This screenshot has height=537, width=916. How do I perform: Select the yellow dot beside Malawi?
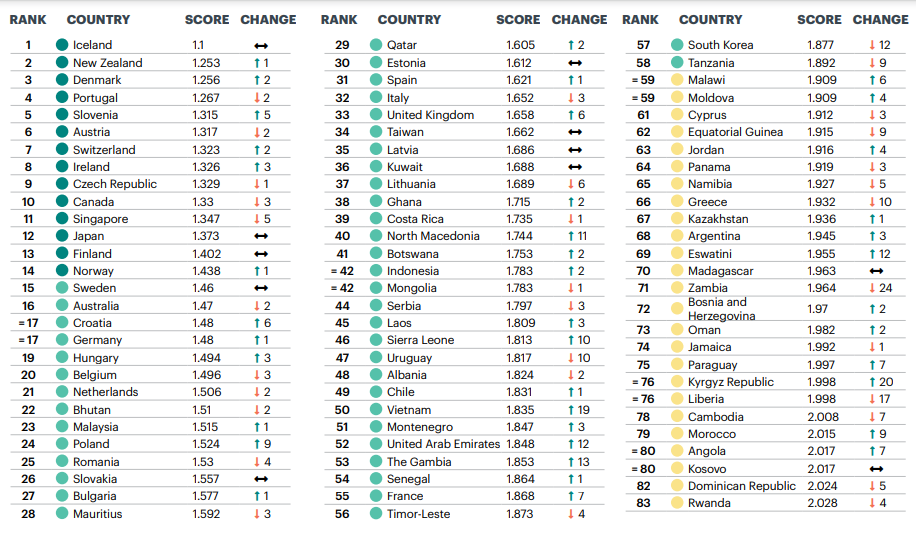(677, 79)
